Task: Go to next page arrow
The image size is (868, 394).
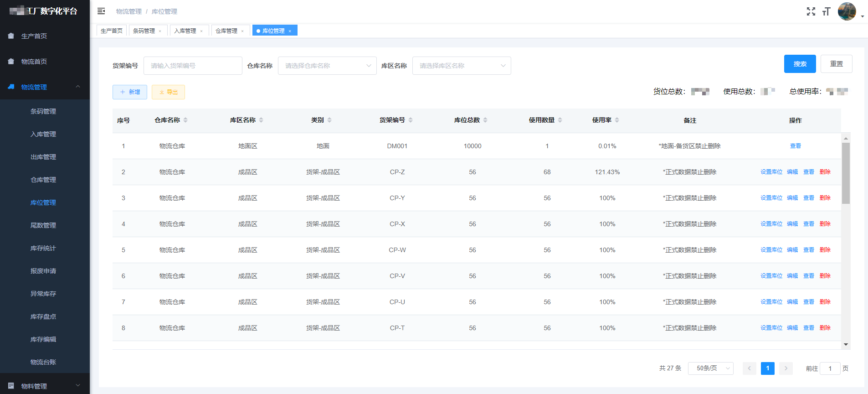Action: pyautogui.click(x=786, y=368)
